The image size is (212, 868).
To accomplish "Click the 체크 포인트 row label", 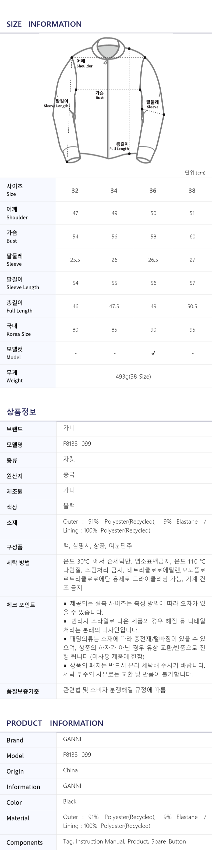I will pyautogui.click(x=21, y=605).
